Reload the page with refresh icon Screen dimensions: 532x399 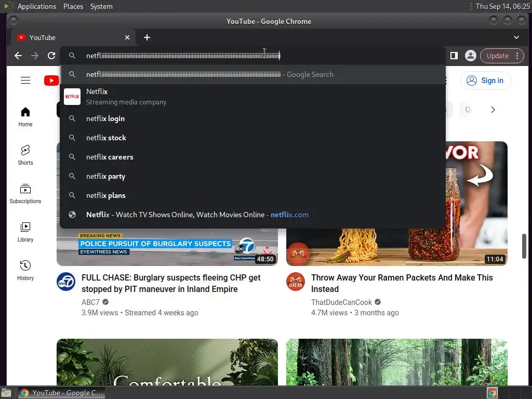click(x=51, y=56)
